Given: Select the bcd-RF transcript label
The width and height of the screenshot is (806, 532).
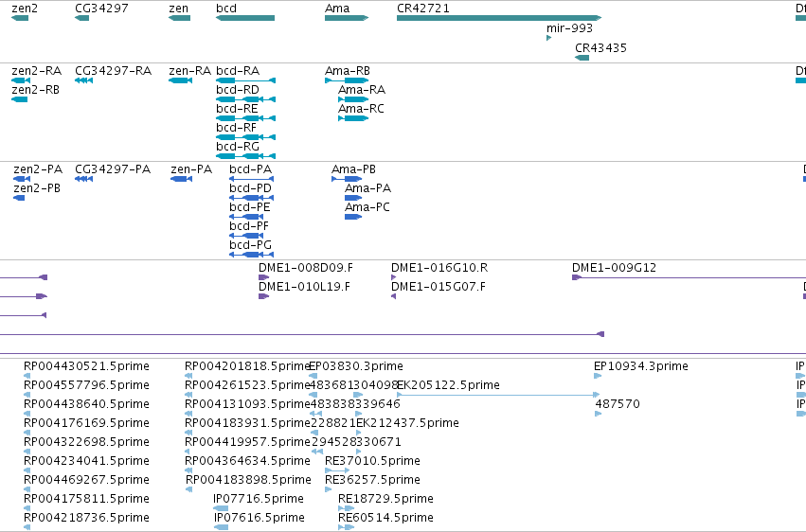Looking at the screenshot, I should point(236,128).
